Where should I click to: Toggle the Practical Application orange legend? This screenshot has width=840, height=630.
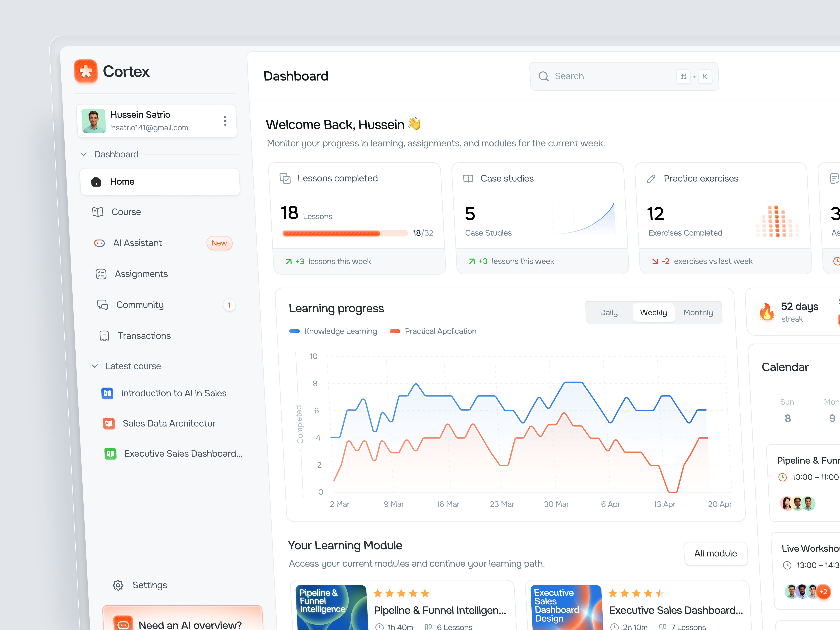point(433,331)
